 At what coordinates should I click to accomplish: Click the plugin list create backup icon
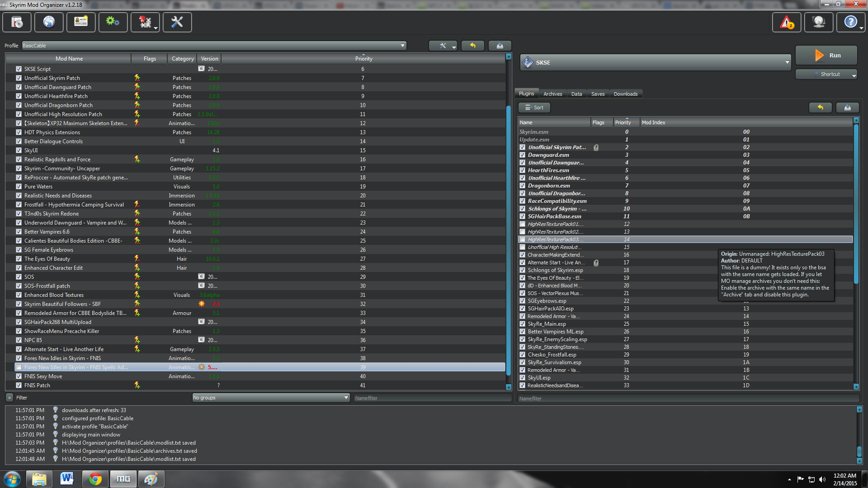point(848,108)
